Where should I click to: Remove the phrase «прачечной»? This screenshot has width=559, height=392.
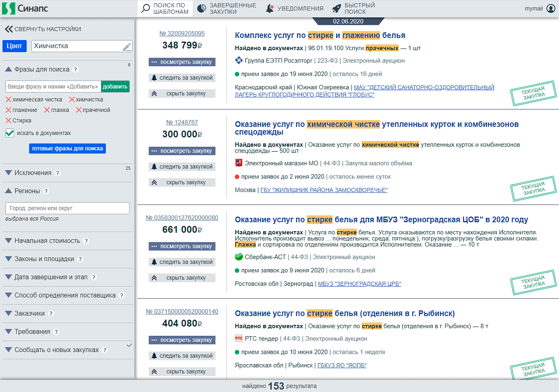click(x=79, y=110)
